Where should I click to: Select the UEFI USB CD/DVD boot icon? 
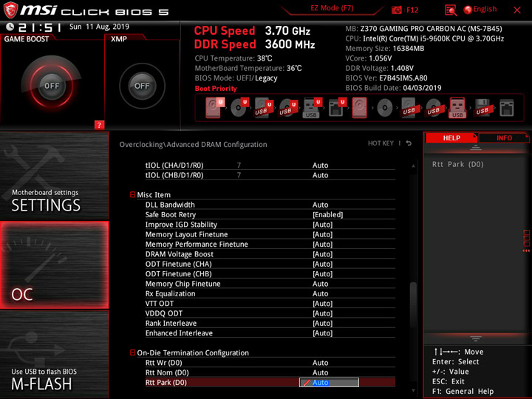pyautogui.click(x=287, y=108)
